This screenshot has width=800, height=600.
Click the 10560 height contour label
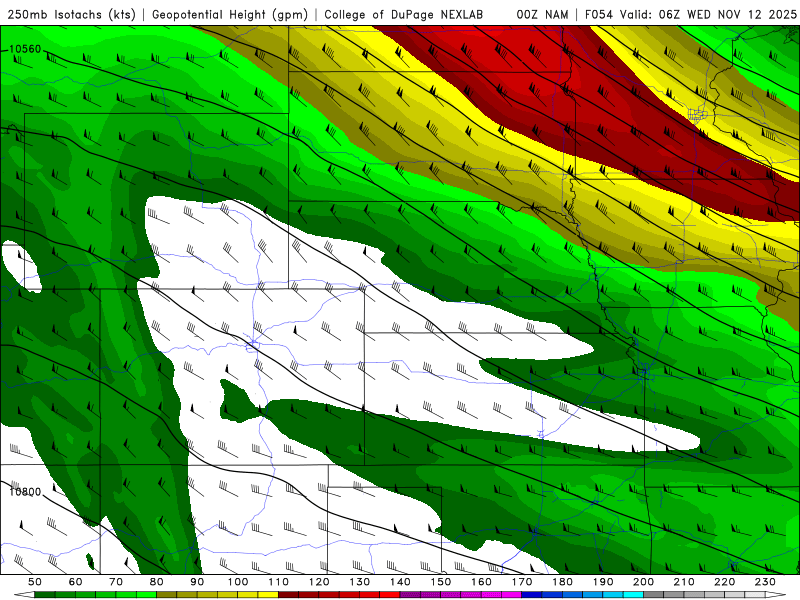coord(25,49)
